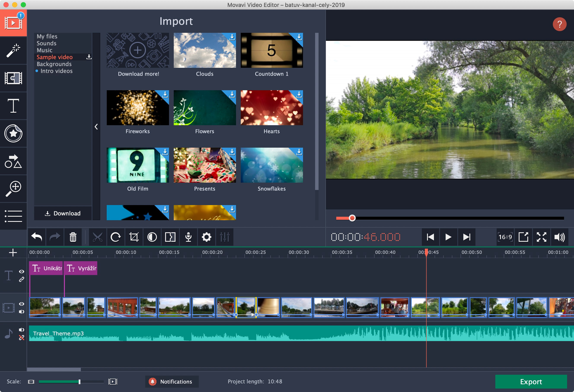Viewport: 574px width, 392px height.
Task: Click the Stabilization settings icon
Action: pos(225,237)
